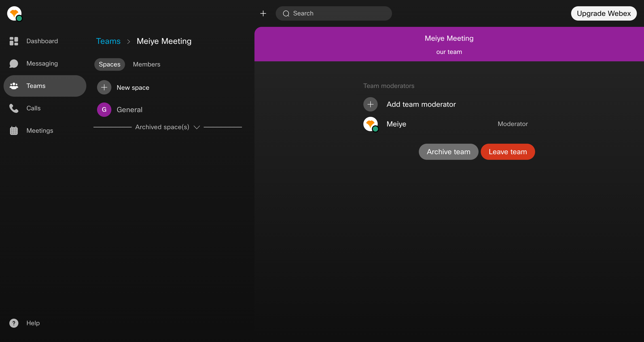Click the Add team moderator label

coord(421,104)
